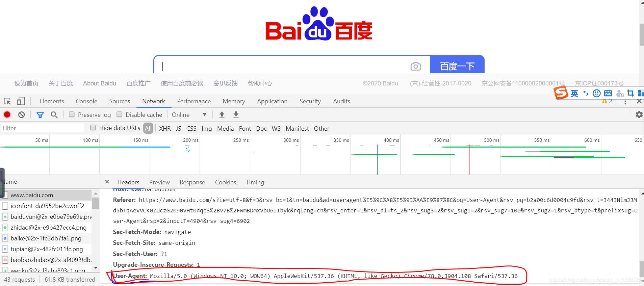Open the Cookies sub-tab
The width and height of the screenshot is (644, 286).
point(225,182)
